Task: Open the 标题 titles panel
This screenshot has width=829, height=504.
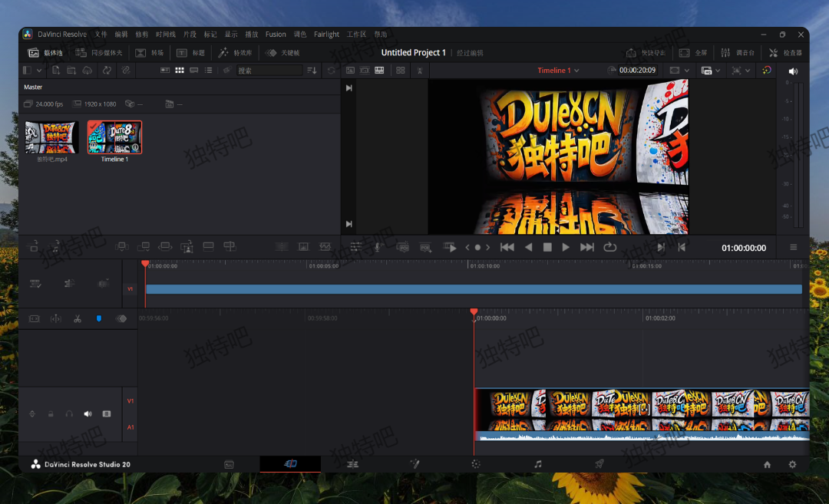Action: pos(191,53)
